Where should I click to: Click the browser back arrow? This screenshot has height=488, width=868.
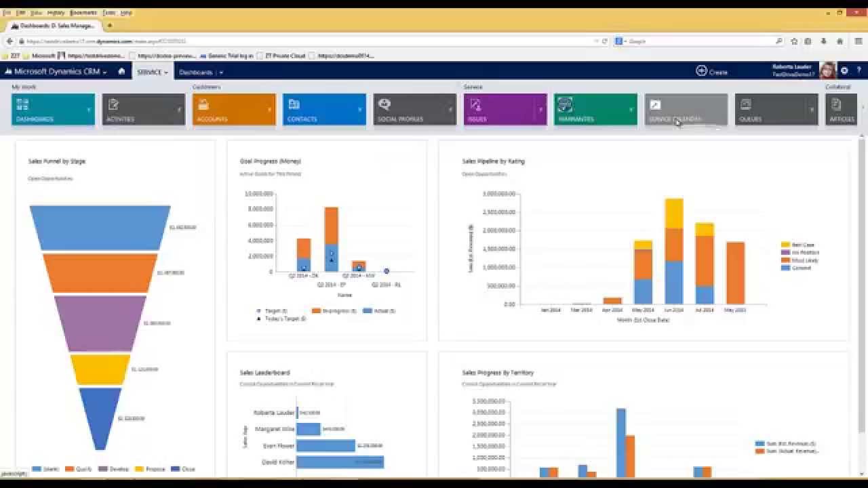click(x=9, y=41)
